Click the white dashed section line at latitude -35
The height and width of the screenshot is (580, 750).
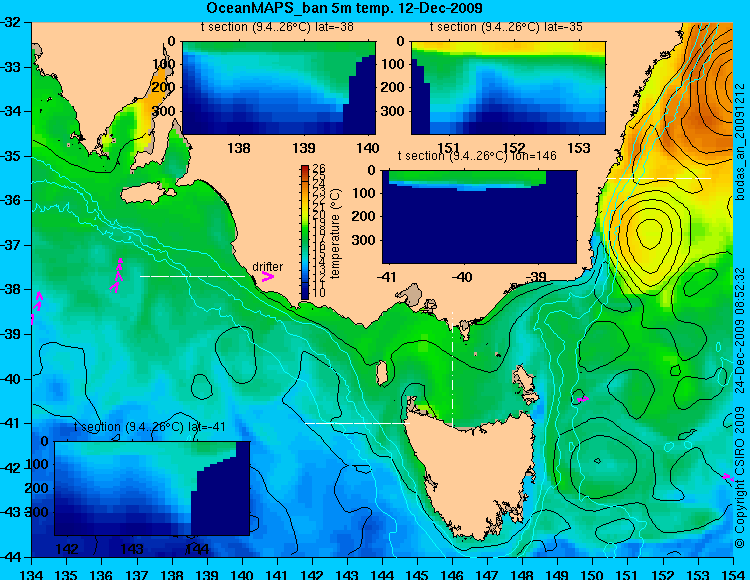(x=659, y=178)
